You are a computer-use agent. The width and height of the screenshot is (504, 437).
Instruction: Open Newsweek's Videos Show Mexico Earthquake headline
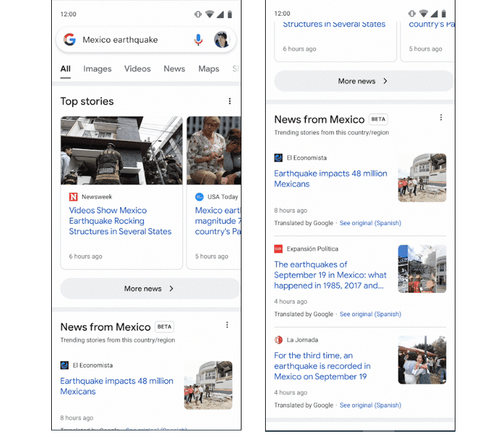pos(120,221)
